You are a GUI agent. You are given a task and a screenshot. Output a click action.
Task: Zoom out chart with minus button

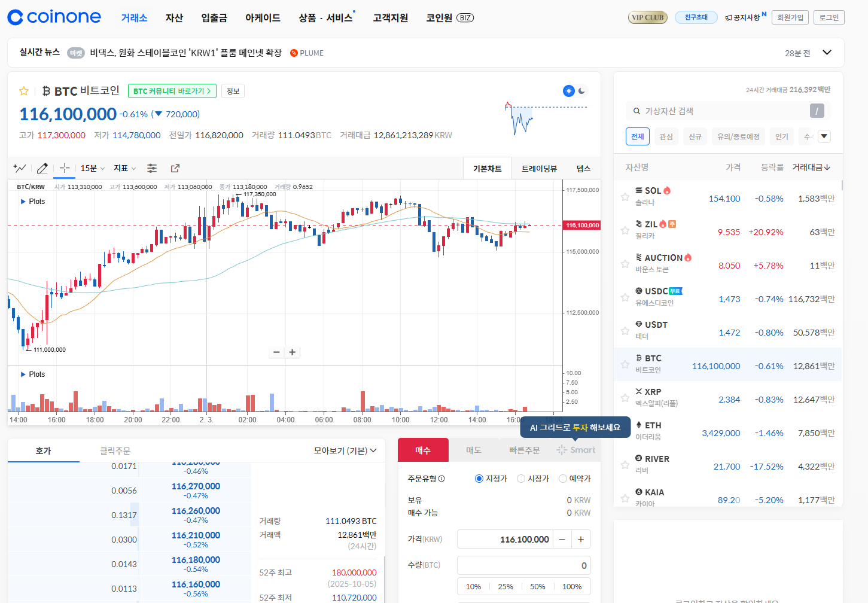(276, 352)
